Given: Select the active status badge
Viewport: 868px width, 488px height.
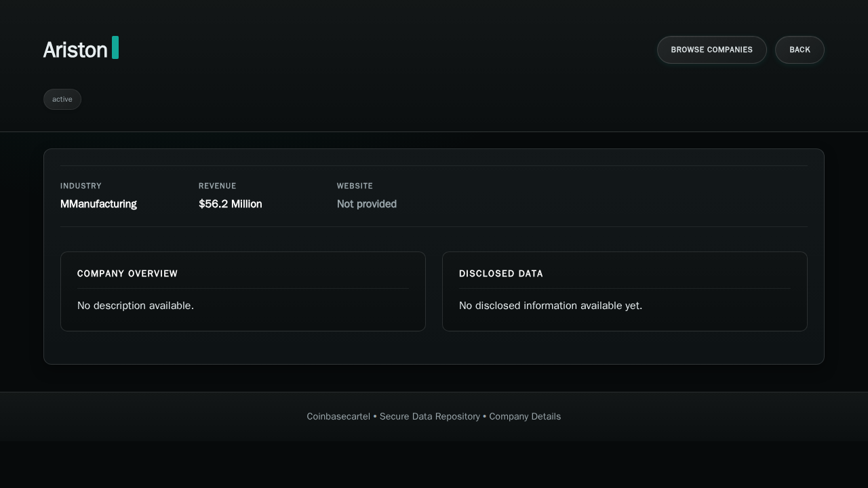Looking at the screenshot, I should click(62, 99).
